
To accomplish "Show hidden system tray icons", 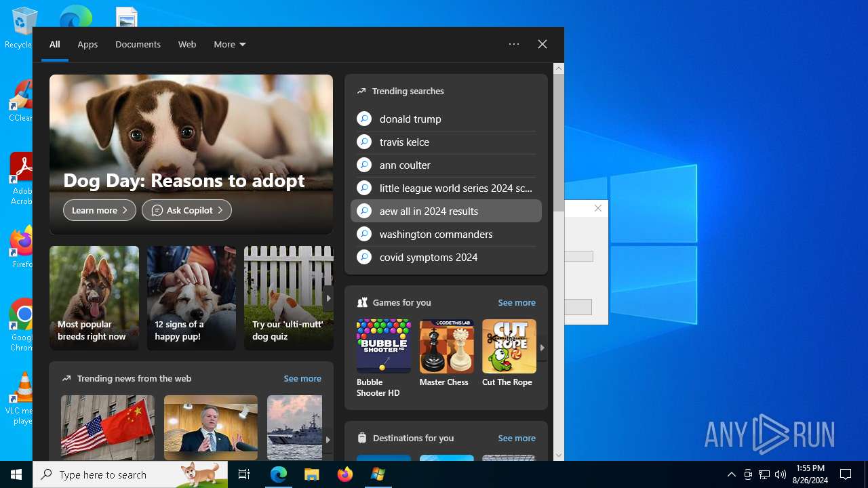I will 731,474.
